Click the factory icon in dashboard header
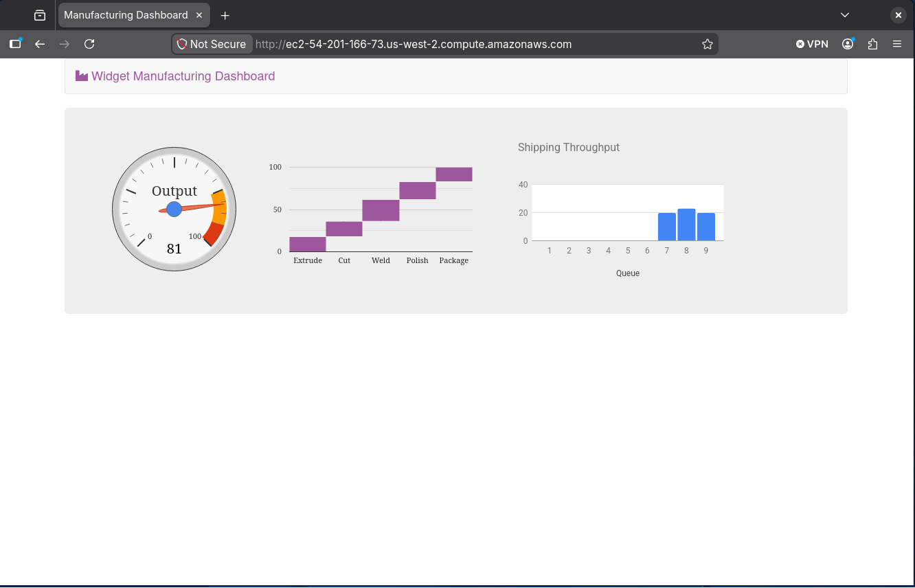This screenshot has width=915, height=588. [82, 76]
